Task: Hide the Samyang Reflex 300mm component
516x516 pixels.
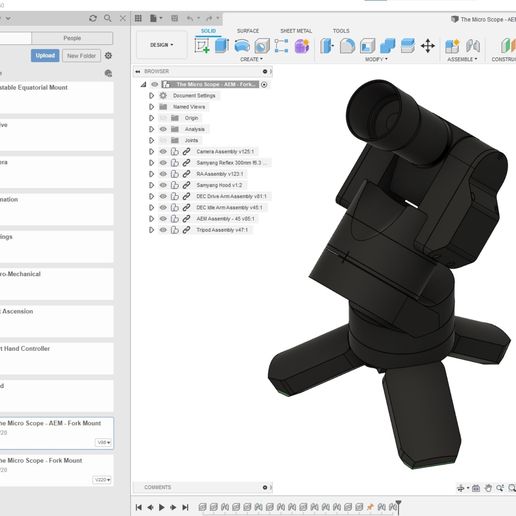Action: [x=163, y=163]
